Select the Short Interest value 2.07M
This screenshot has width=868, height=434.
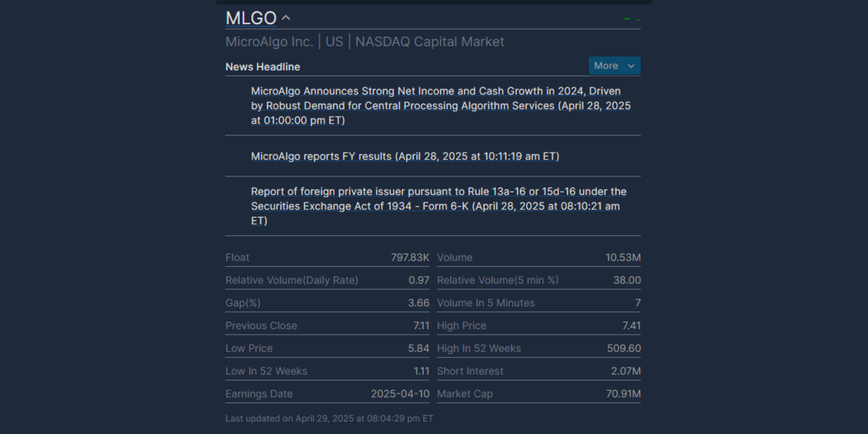pos(626,371)
